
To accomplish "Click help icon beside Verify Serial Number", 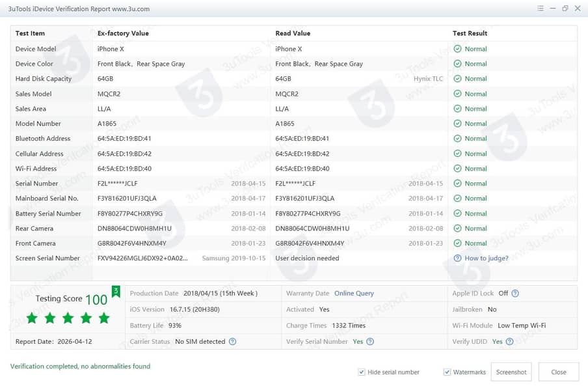I will pyautogui.click(x=370, y=342).
